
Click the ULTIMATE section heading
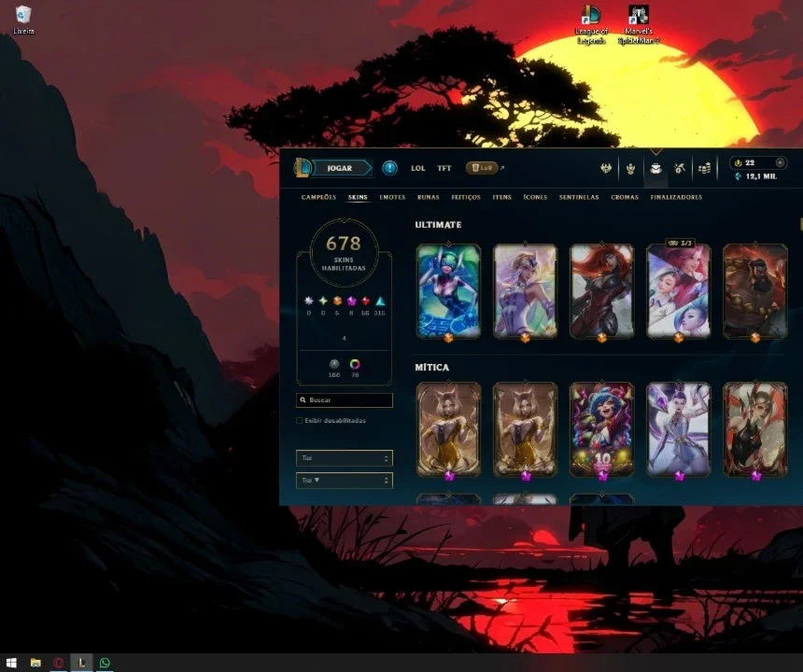tap(438, 225)
